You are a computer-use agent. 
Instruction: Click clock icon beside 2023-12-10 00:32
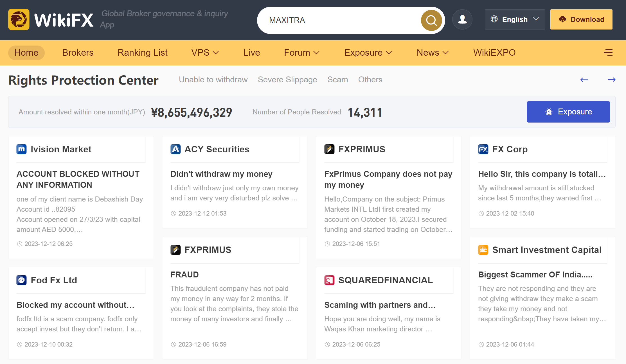point(19,345)
